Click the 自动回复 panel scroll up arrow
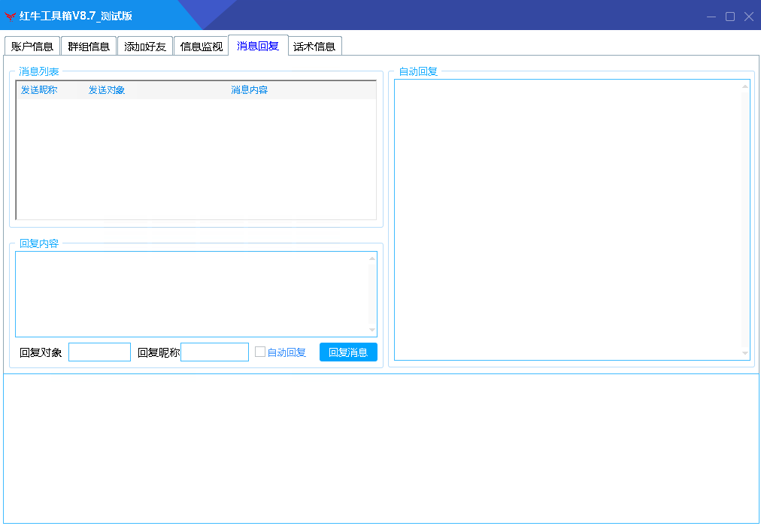This screenshot has height=532, width=761. point(745,86)
